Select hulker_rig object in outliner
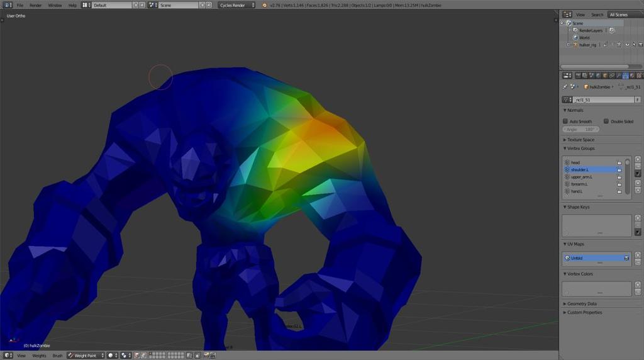This screenshot has width=644, height=360. point(587,45)
